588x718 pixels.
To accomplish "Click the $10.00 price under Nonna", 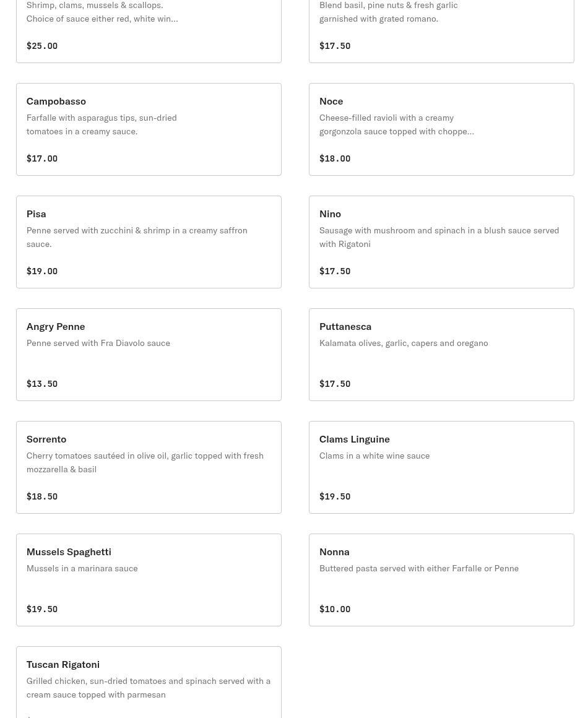I will click(335, 609).
